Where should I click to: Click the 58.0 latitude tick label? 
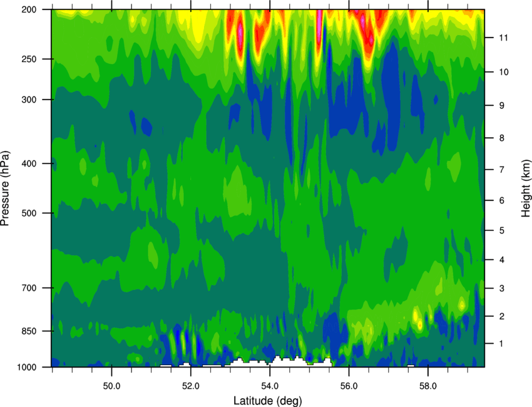click(x=428, y=386)
